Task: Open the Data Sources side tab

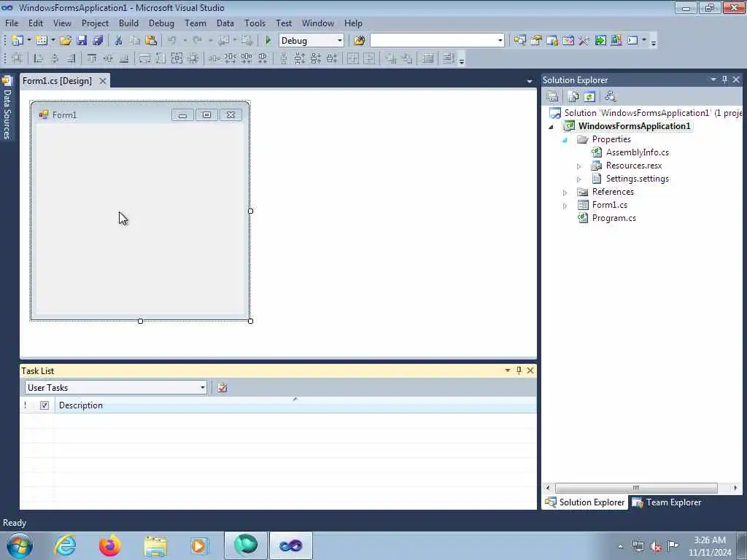Action: coord(7,109)
